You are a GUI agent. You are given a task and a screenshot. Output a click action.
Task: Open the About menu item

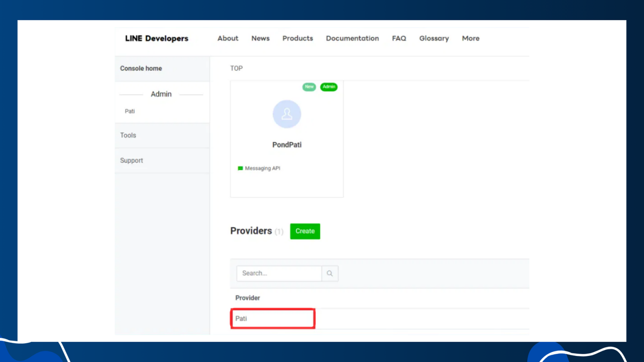click(x=228, y=39)
